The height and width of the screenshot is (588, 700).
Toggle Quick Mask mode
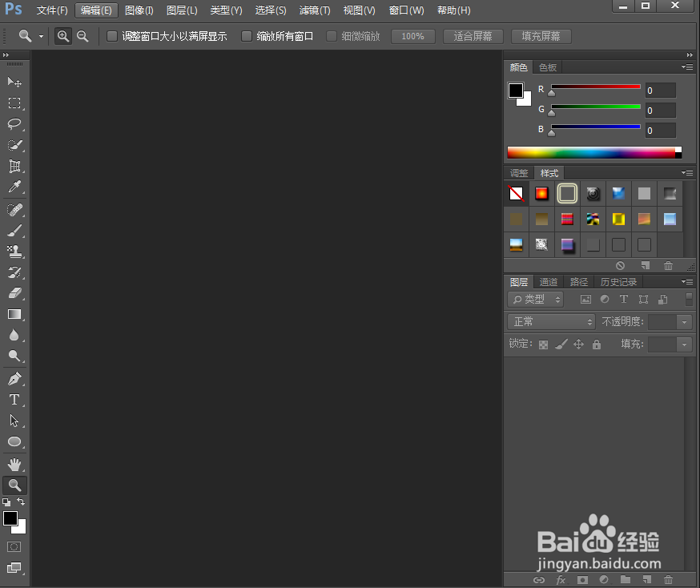14,547
